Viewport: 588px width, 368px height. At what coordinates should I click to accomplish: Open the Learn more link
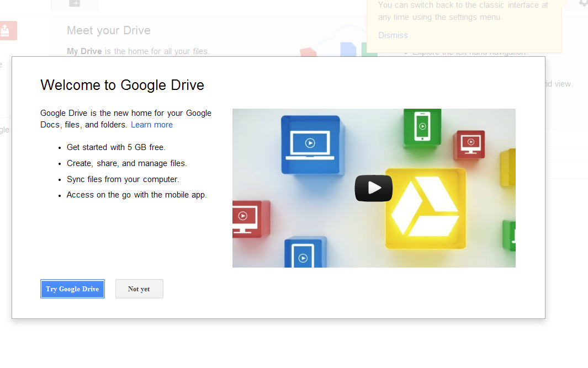152,125
